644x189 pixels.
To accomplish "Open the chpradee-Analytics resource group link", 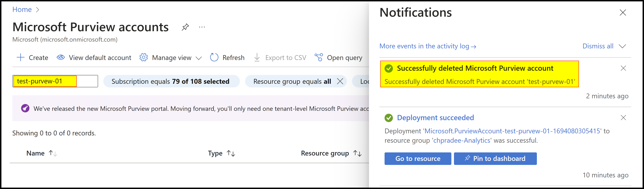I will coord(462,140).
